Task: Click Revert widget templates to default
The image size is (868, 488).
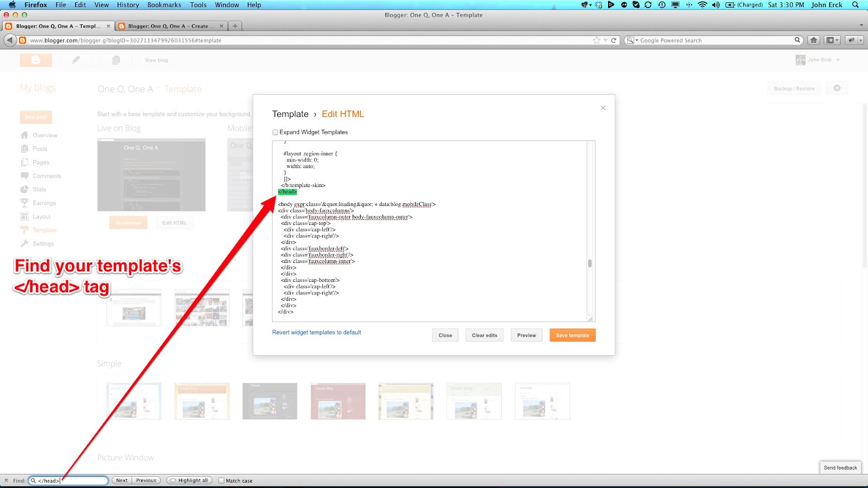Action: pos(316,332)
